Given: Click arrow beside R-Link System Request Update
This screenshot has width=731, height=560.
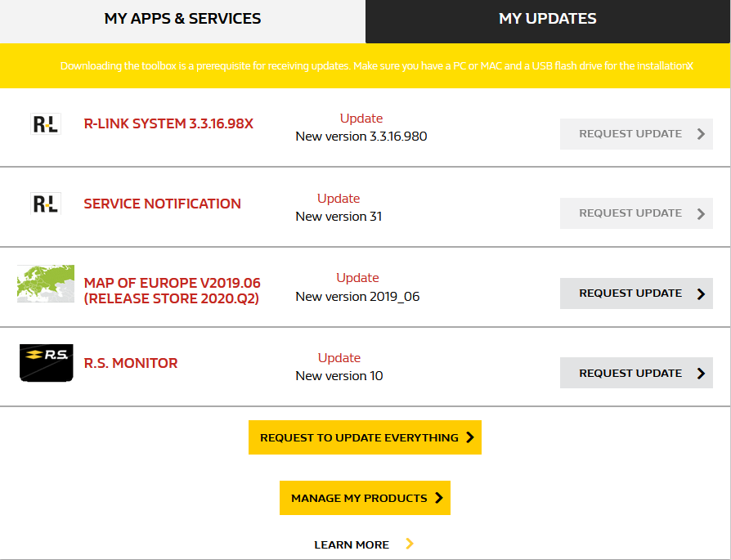Looking at the screenshot, I should coord(701,134).
